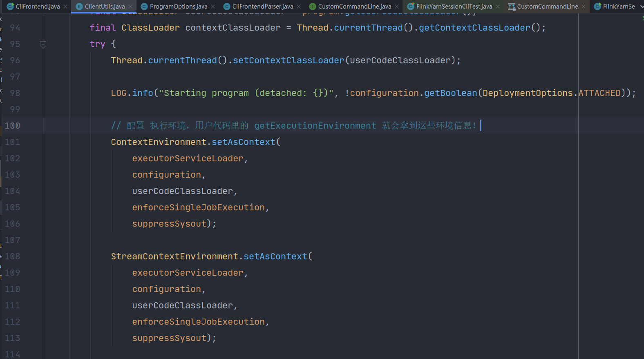Click 'getContextClassLoader' method call

coord(474,28)
